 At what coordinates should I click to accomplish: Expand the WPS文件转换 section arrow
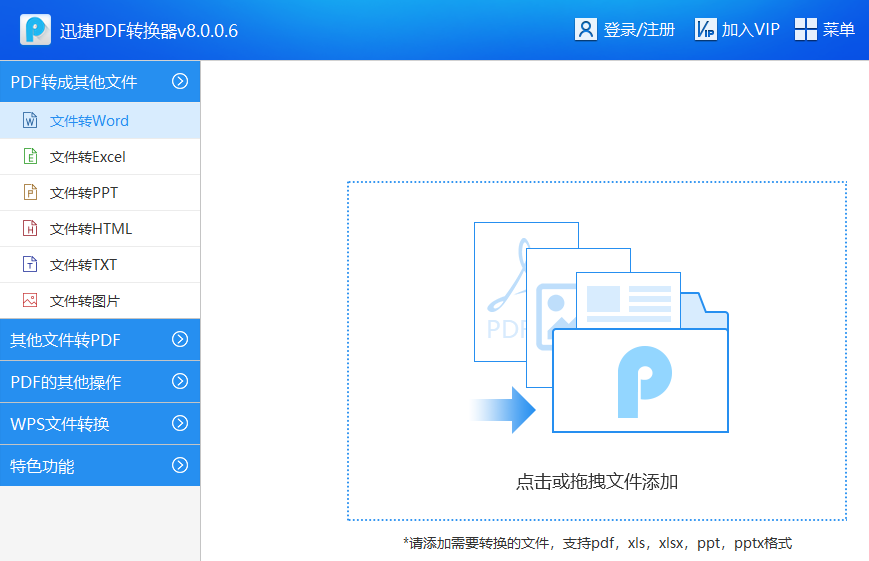coord(180,424)
